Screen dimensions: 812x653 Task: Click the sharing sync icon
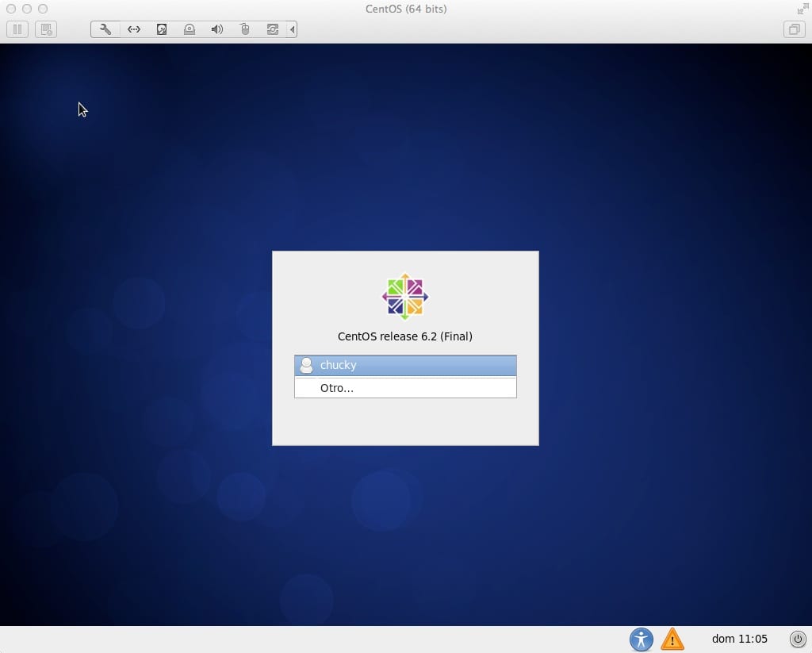point(272,29)
